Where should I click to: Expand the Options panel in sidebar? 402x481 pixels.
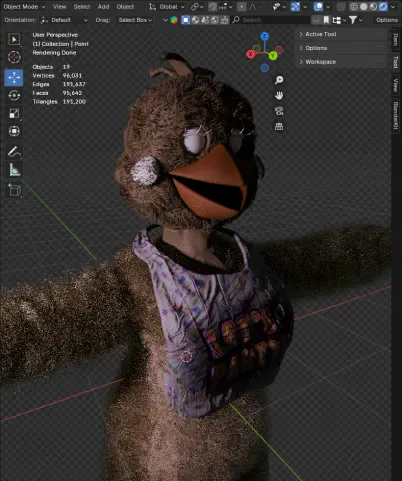340,48
